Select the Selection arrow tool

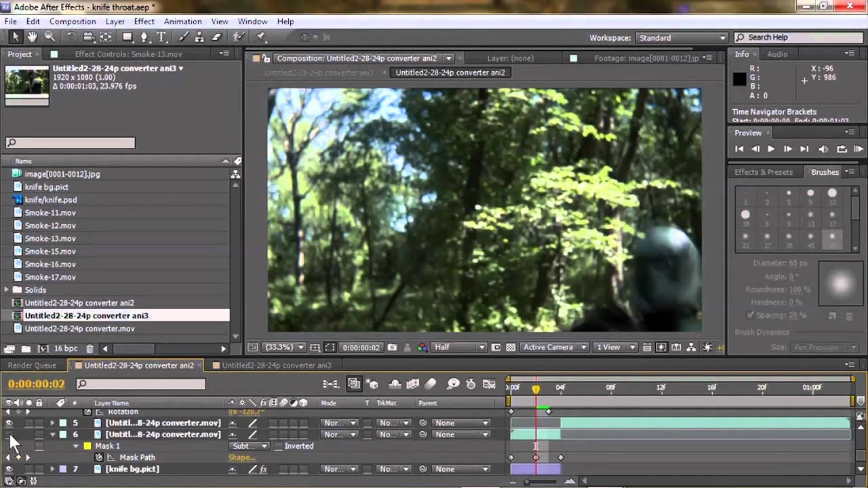(15, 37)
